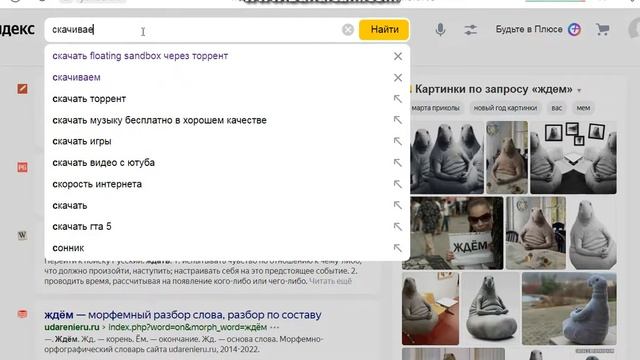Remove the скачиваем history suggestion

click(x=398, y=78)
